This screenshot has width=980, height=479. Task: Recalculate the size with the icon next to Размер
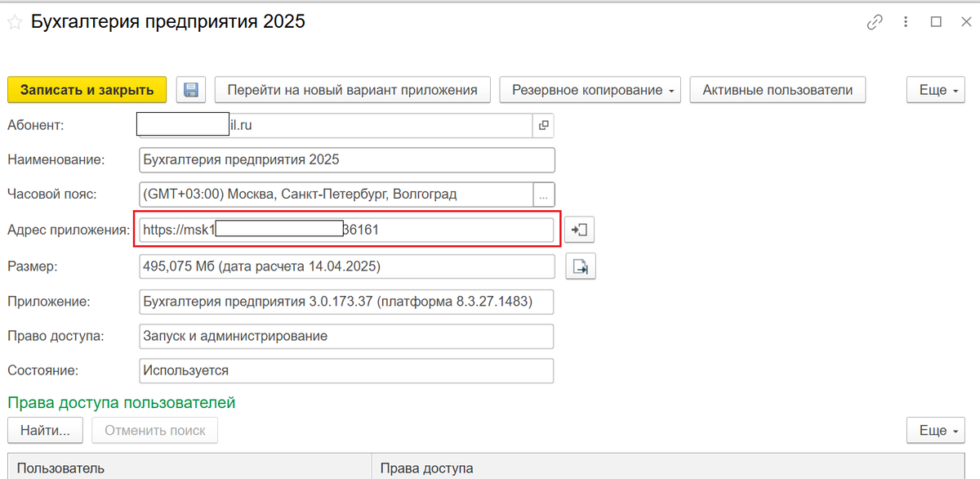(x=580, y=266)
